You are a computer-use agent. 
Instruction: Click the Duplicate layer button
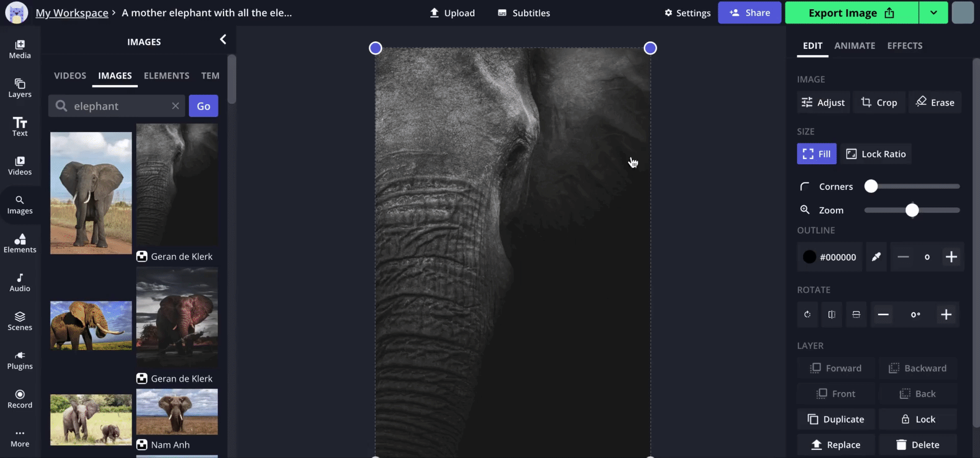coord(836,419)
